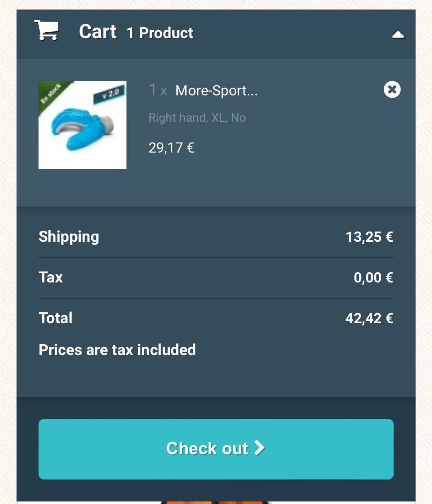The width and height of the screenshot is (432, 504).
Task: Click the More-Sport... product name link
Action: tap(216, 91)
